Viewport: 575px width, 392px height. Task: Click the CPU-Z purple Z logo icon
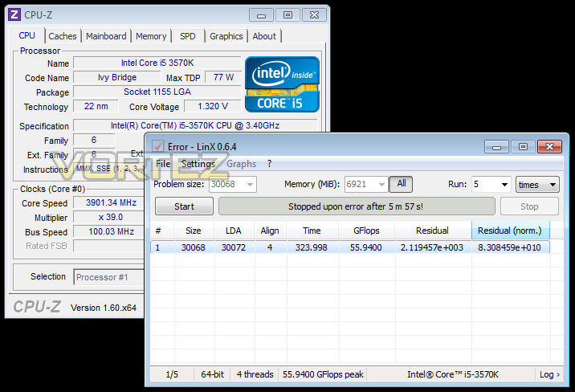click(14, 14)
